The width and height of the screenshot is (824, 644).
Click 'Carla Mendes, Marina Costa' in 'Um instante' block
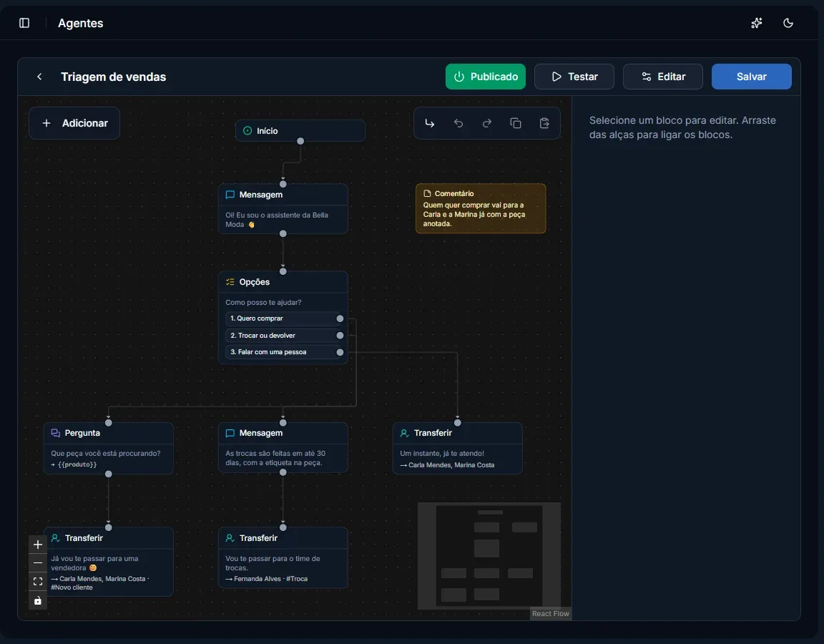coord(451,465)
